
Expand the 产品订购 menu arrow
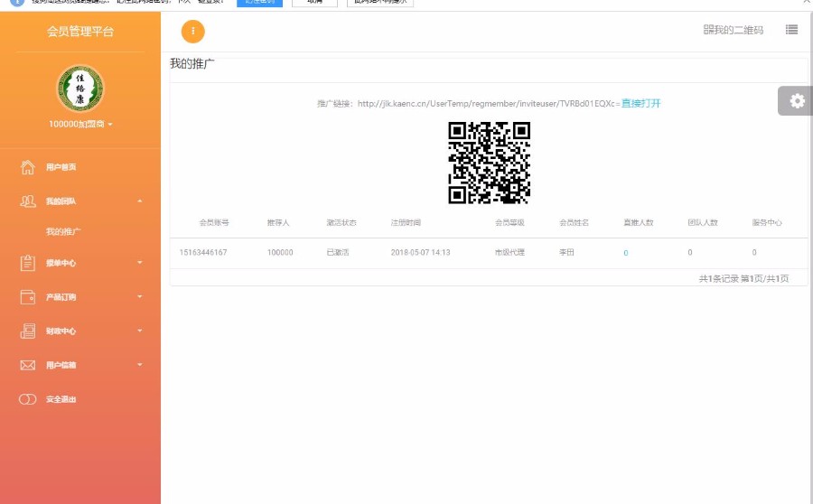pos(139,296)
